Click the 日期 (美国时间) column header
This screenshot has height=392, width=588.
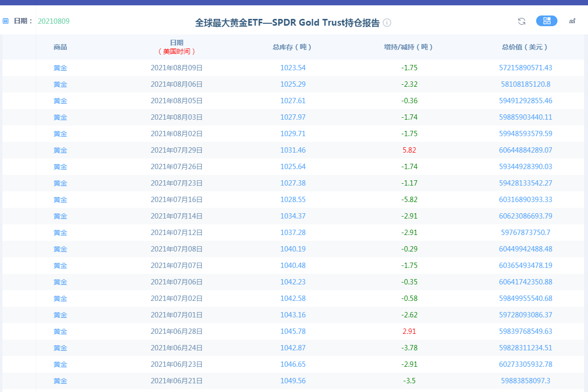tap(177, 47)
